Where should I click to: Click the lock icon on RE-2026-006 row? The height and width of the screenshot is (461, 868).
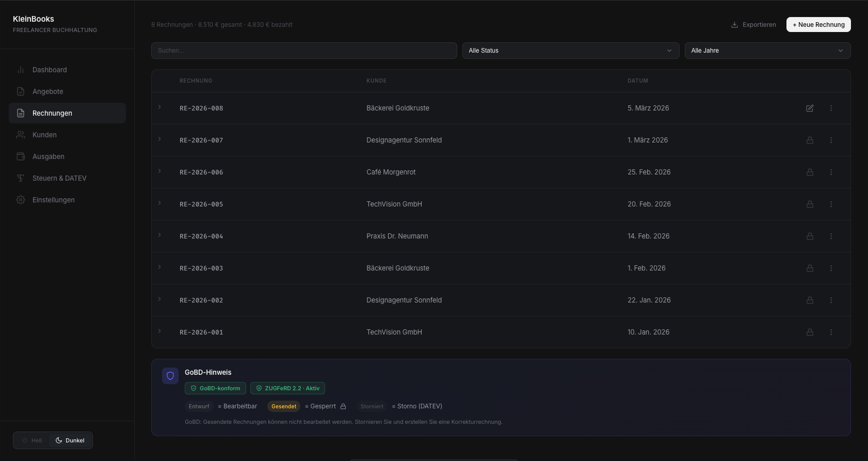click(x=810, y=172)
